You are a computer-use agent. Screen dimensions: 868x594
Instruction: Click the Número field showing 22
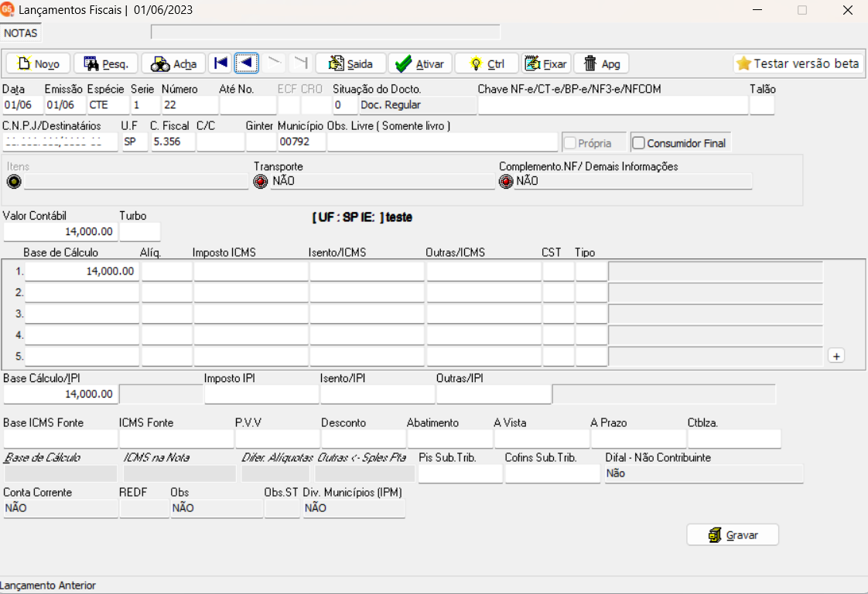(x=190, y=104)
